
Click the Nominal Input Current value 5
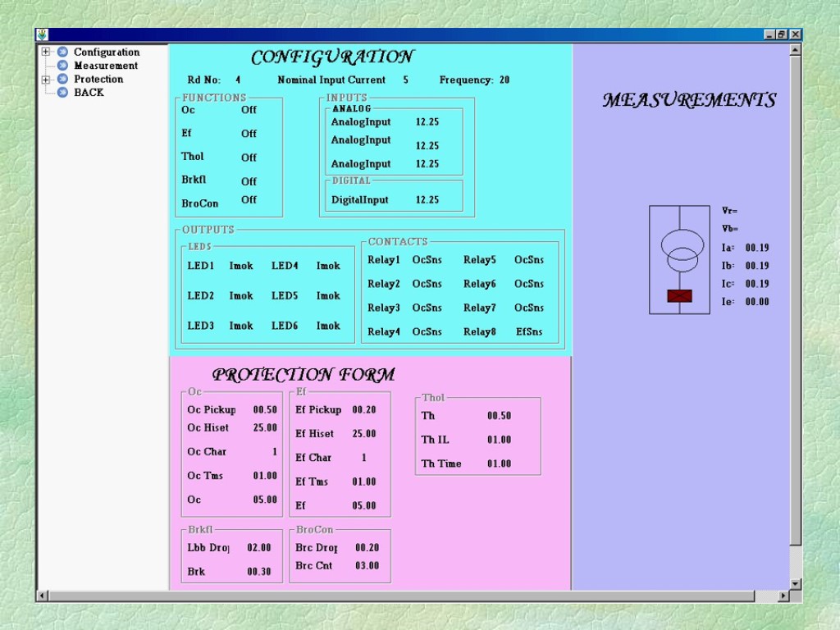point(405,80)
